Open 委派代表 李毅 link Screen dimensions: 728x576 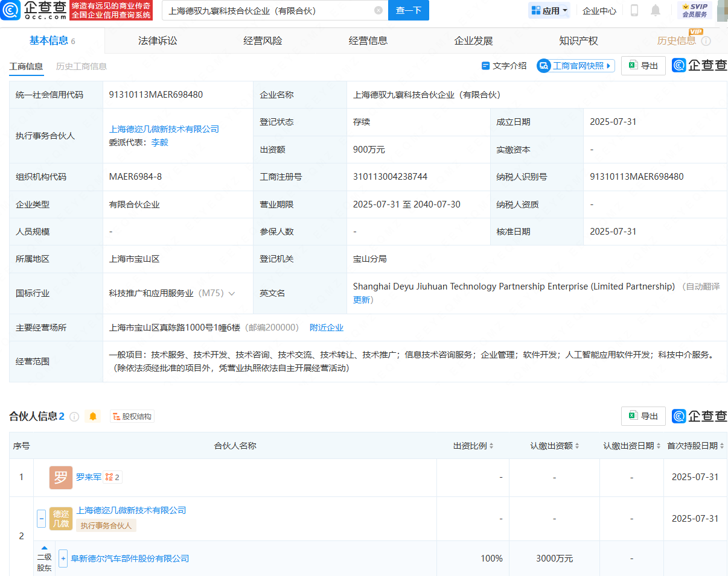(159, 142)
